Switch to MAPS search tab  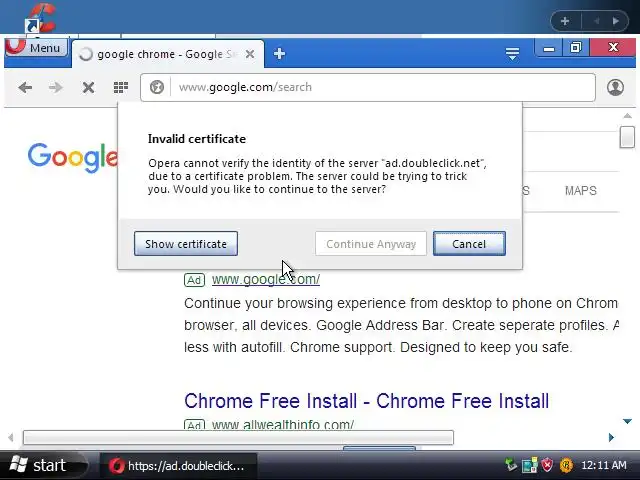pyautogui.click(x=580, y=191)
